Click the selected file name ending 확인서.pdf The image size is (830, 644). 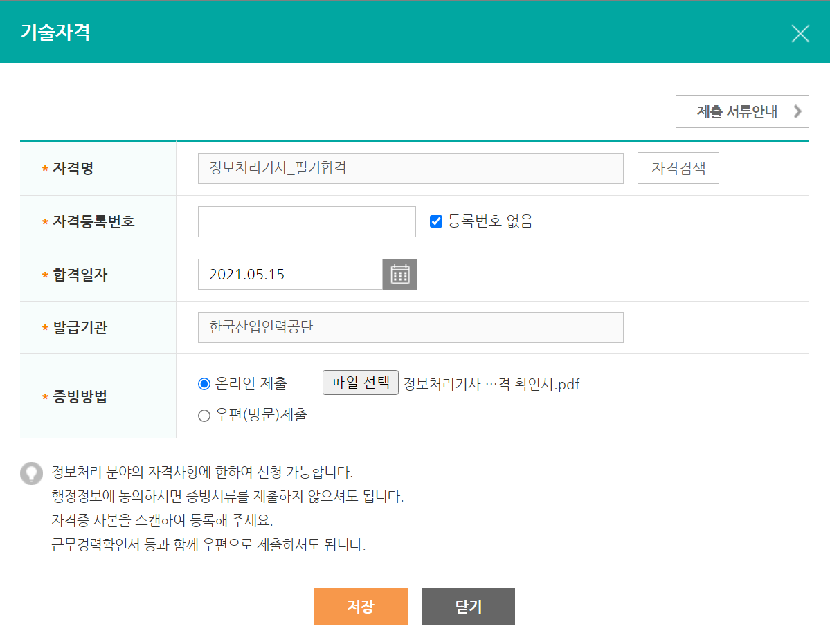coord(491,385)
